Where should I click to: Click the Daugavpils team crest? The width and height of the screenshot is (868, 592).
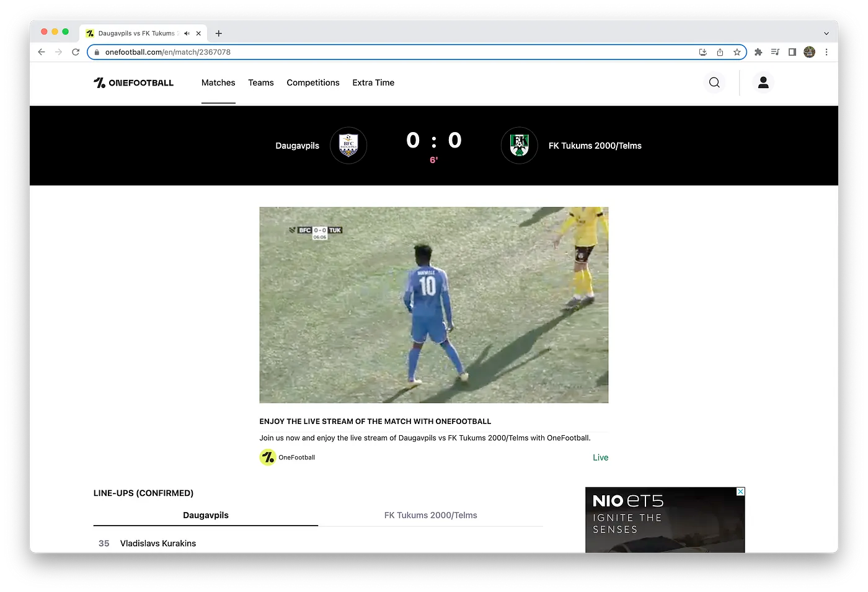click(x=348, y=146)
